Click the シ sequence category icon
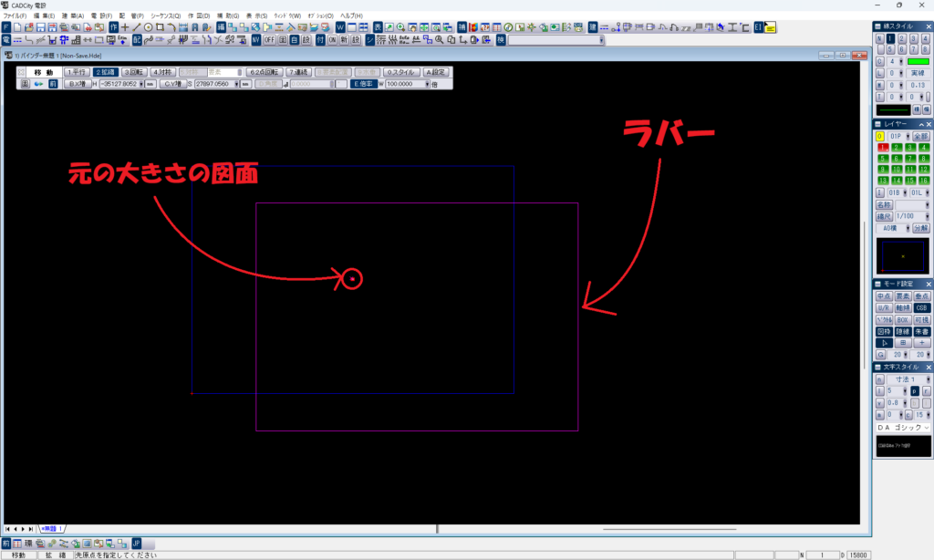The image size is (934, 560). [x=370, y=40]
